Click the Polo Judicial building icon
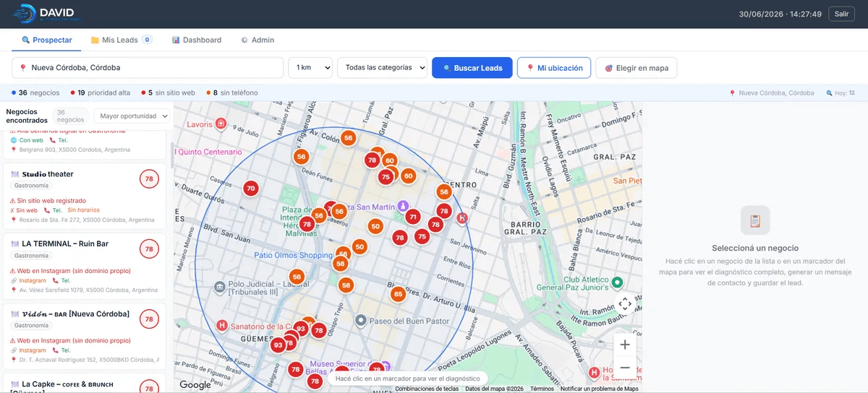This screenshot has height=393, width=868. point(219,288)
